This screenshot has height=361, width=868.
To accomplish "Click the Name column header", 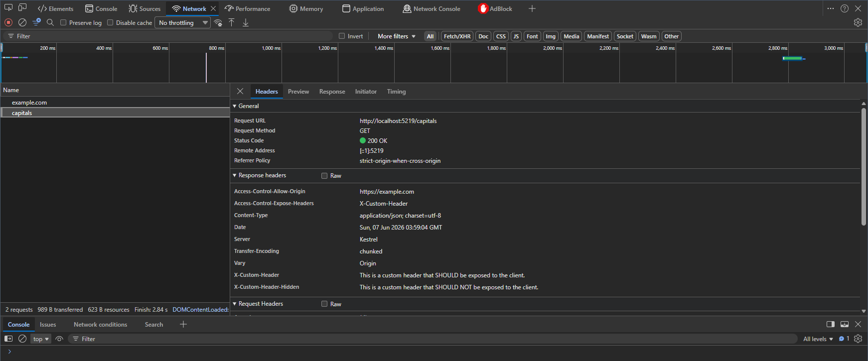I will [115, 90].
